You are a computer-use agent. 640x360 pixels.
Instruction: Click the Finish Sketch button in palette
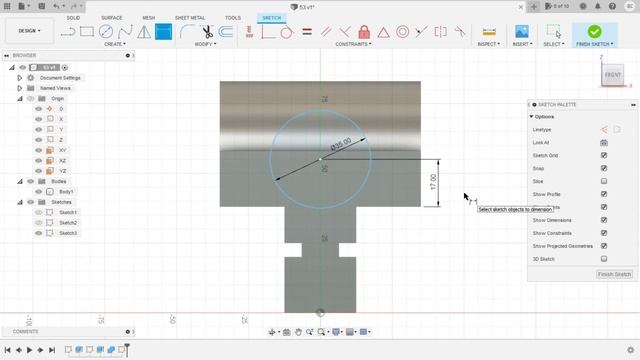tap(614, 274)
